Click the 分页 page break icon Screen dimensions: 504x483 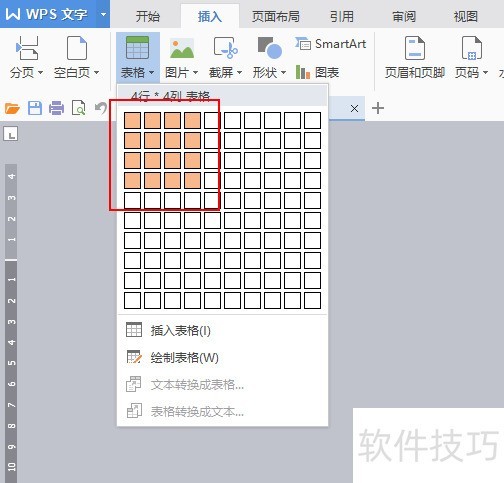pyautogui.click(x=27, y=48)
